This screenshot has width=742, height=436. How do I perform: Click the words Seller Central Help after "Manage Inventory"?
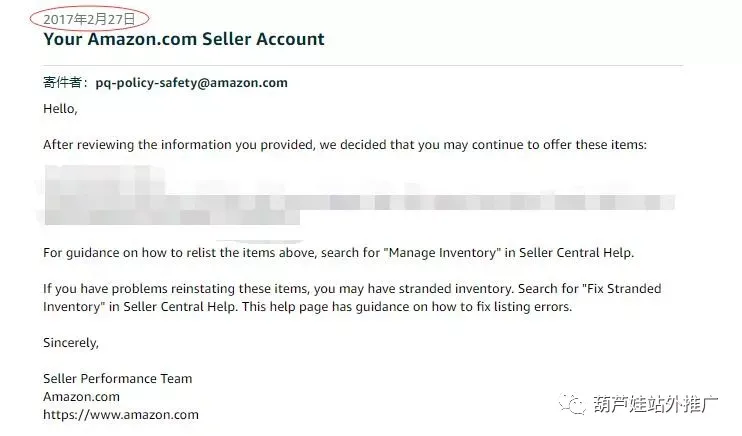(x=576, y=253)
